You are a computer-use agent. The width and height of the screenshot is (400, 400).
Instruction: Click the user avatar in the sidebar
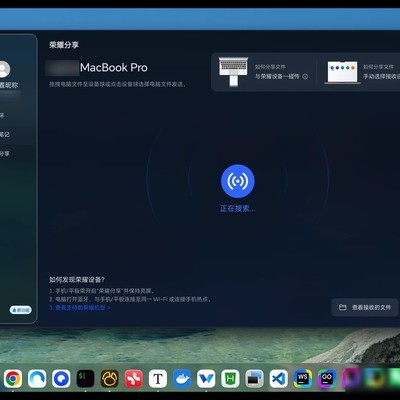[x=4, y=69]
